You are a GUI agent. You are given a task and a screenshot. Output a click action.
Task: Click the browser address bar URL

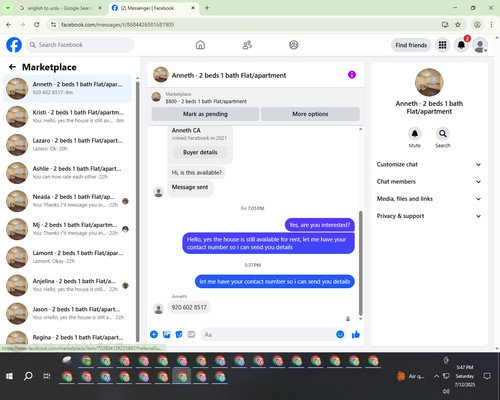[x=117, y=25]
